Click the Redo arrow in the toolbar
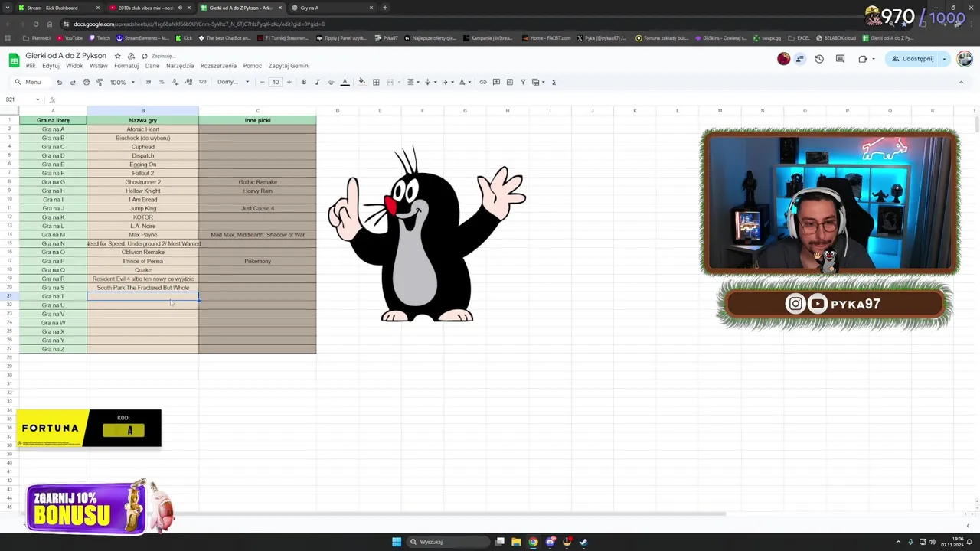980x551 pixels. point(73,82)
